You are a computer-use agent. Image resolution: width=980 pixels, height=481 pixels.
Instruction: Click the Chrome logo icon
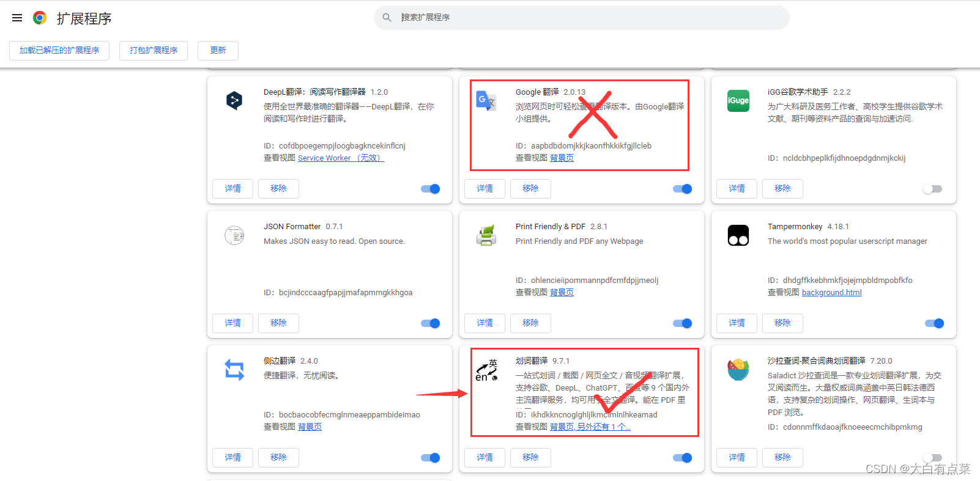coord(40,18)
